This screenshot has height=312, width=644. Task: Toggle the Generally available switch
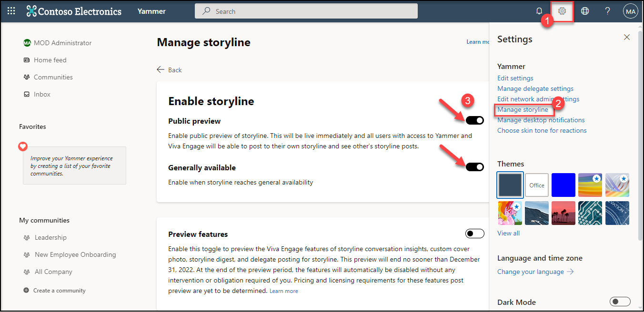click(x=475, y=166)
